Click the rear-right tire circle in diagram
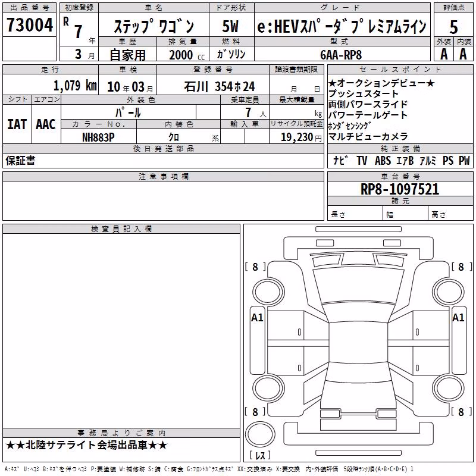Screen dimensions: 476x476 pyautogui.click(x=449, y=389)
